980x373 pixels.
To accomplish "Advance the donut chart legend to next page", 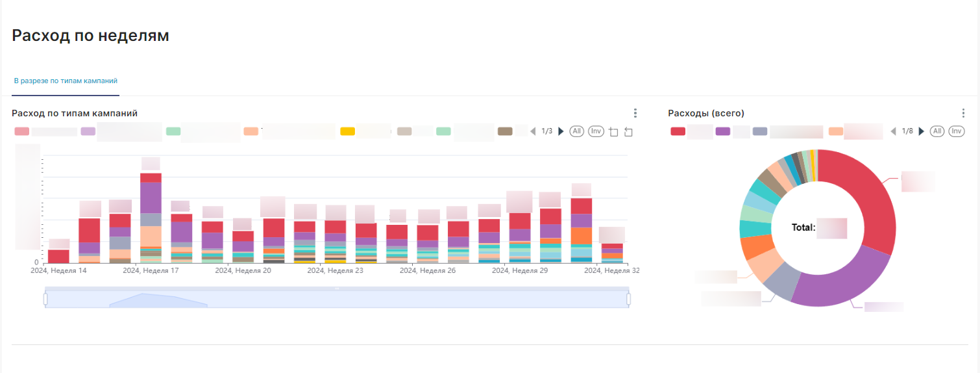I will coord(921,131).
